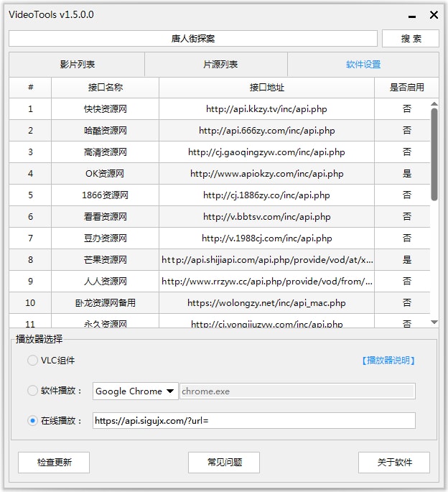This screenshot has width=448, height=492.
Task: Select the 豆办资源网 row name
Action: pos(105,238)
